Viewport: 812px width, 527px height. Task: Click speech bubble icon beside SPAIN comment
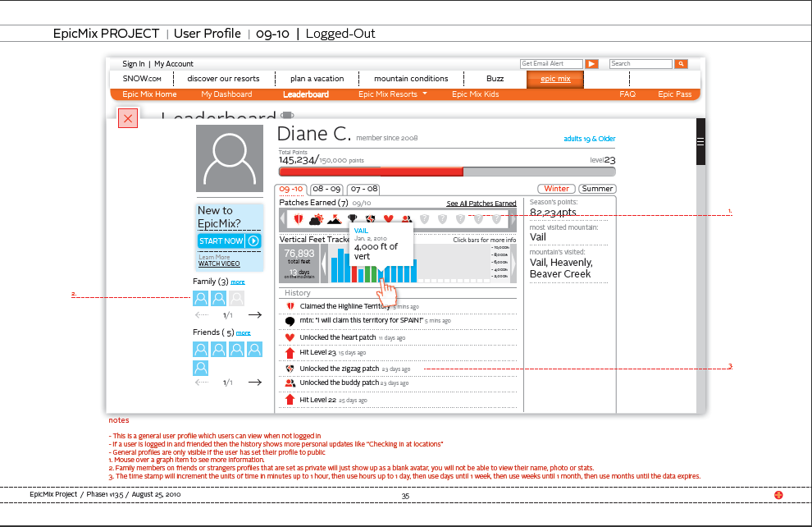[x=290, y=321]
